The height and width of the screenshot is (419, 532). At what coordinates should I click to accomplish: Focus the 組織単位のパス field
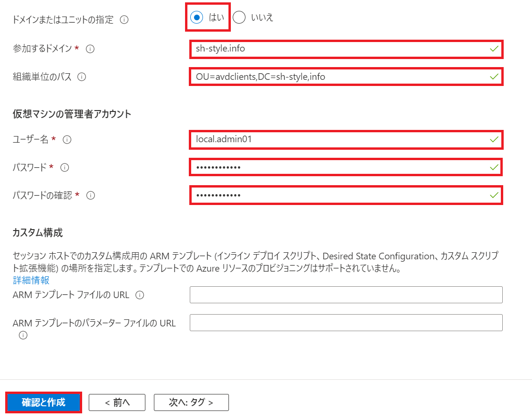[346, 77]
